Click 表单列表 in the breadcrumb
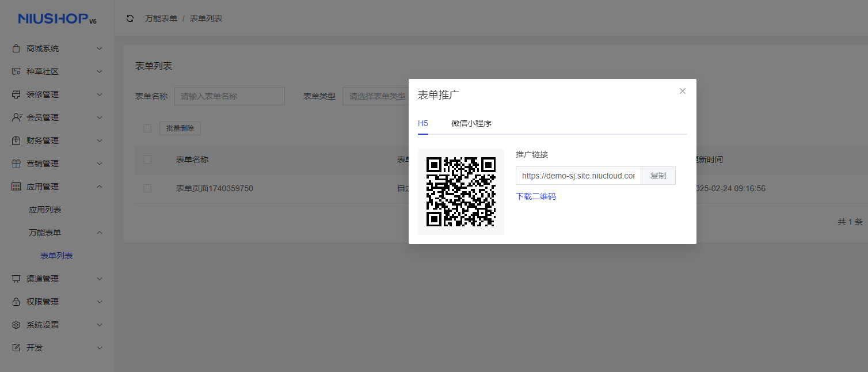 tap(206, 18)
